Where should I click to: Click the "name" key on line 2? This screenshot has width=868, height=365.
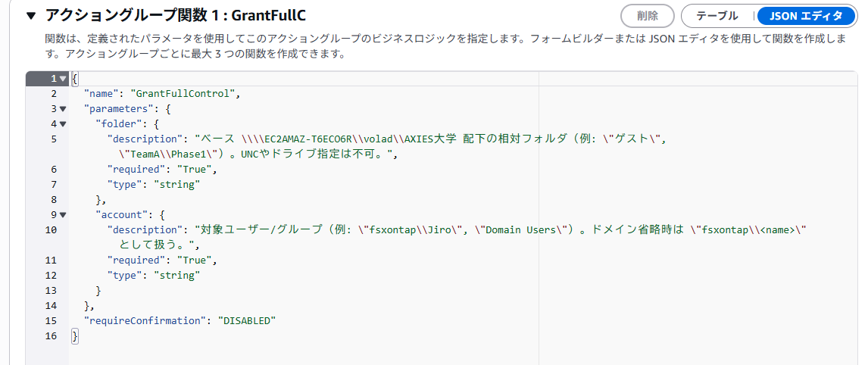[x=101, y=94]
